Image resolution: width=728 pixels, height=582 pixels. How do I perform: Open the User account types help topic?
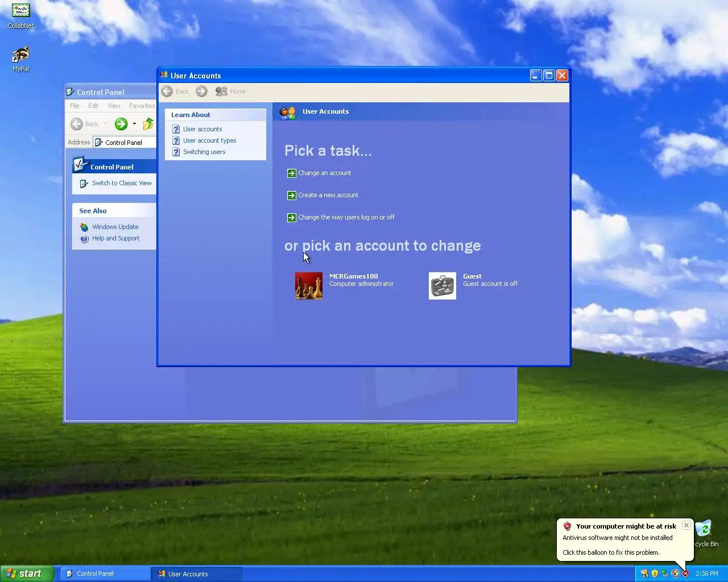(209, 140)
